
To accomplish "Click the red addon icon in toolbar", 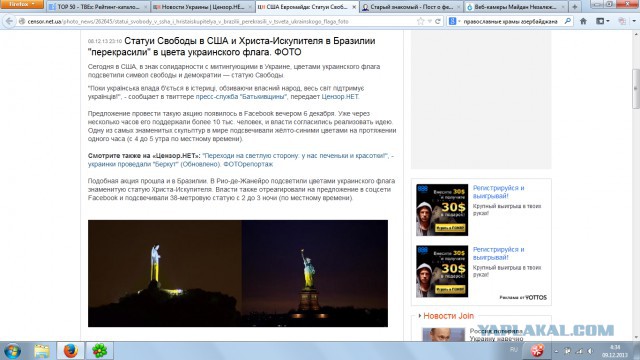I will (x=622, y=21).
